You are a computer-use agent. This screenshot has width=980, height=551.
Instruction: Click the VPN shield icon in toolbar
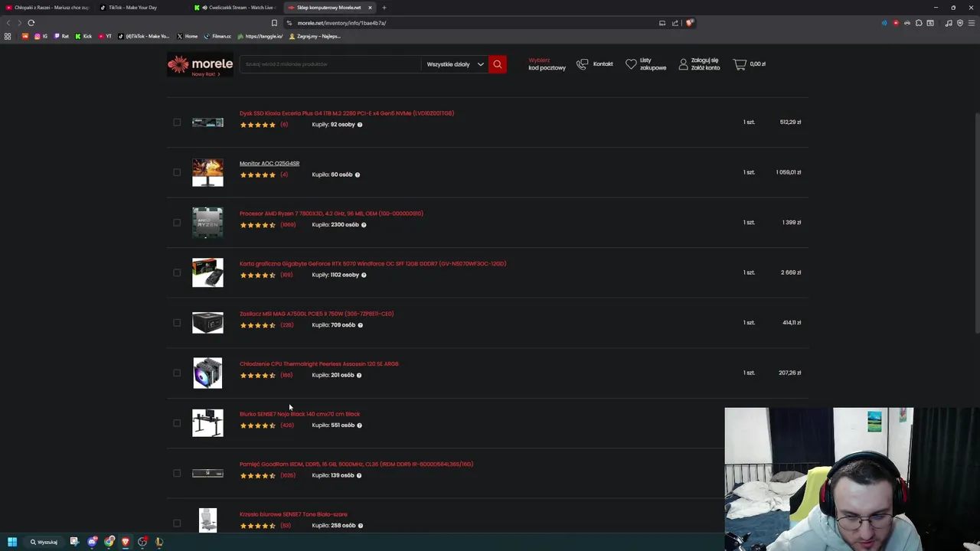[x=960, y=23]
